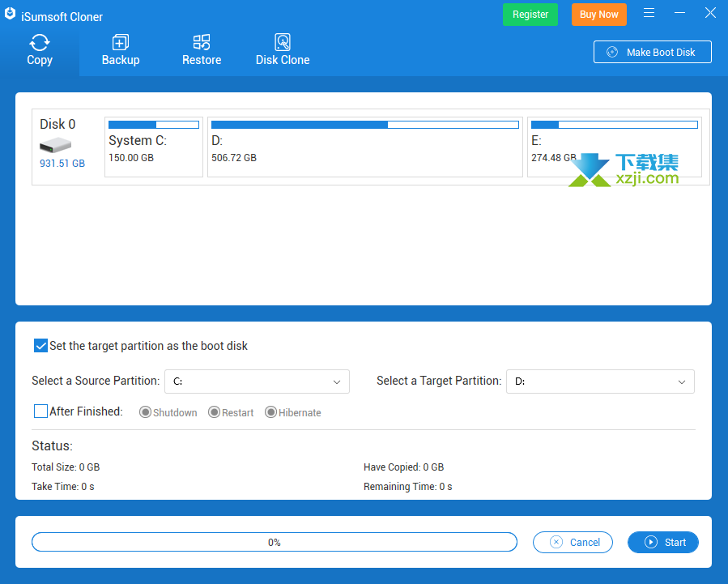The height and width of the screenshot is (584, 728).
Task: Click the 931.51 GB disk size text
Action: pyautogui.click(x=62, y=164)
